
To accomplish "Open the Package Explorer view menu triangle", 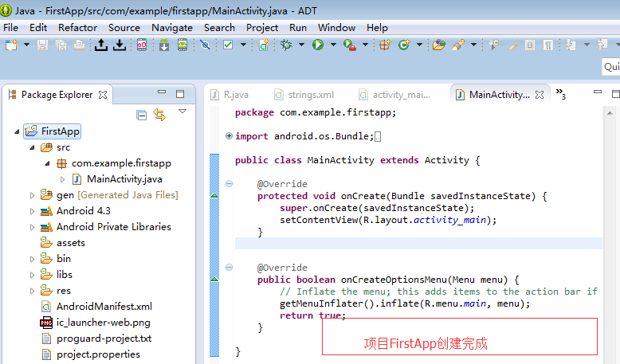I will pos(182,112).
